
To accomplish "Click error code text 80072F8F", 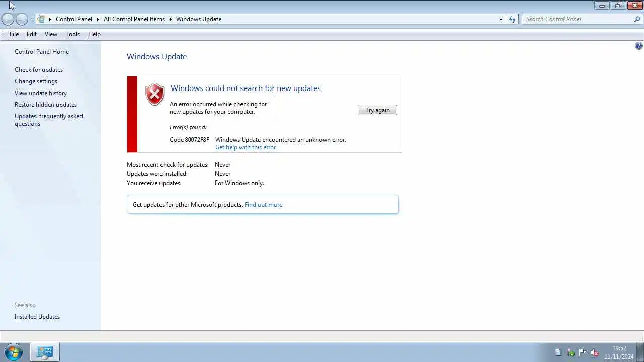I will click(x=197, y=140).
